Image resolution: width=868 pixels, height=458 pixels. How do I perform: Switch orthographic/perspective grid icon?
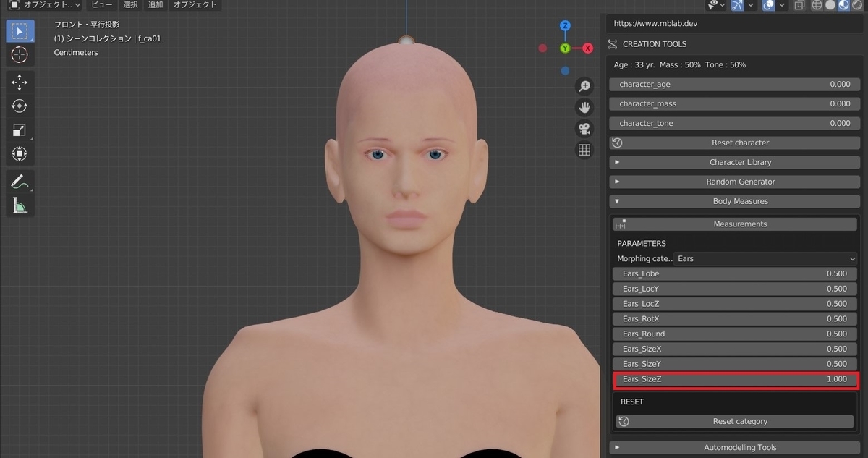[584, 150]
